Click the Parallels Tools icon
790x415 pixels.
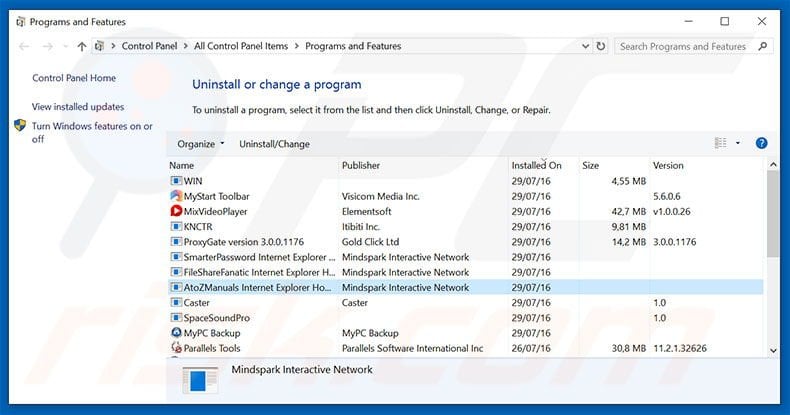point(176,348)
